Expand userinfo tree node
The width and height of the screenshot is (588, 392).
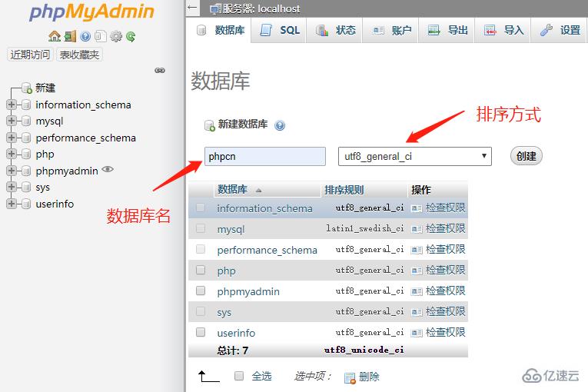(x=12, y=204)
